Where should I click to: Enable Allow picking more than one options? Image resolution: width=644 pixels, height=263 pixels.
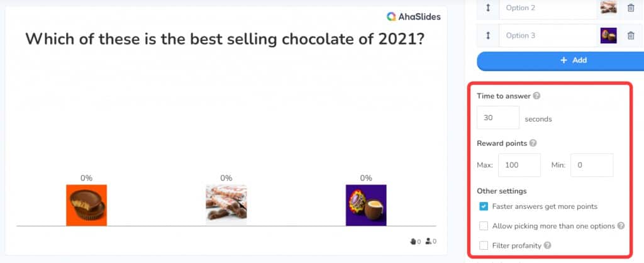(484, 226)
